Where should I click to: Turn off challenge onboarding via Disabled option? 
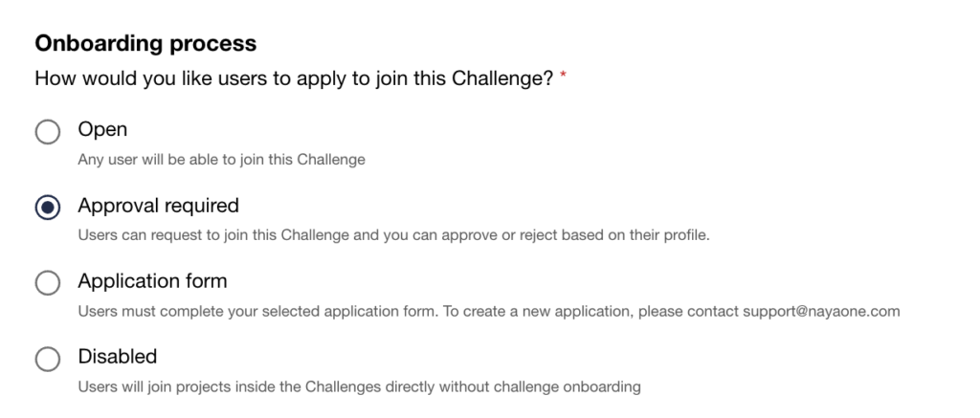click(48, 359)
